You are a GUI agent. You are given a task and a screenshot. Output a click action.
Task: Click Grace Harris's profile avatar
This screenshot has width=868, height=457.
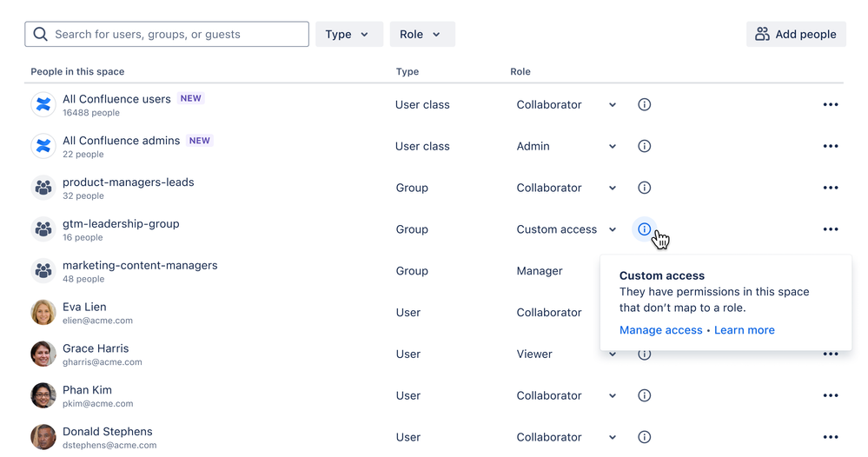coord(43,354)
